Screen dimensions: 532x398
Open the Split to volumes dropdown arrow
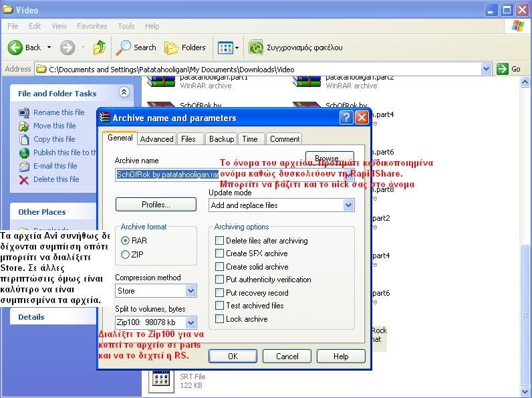coord(190,322)
